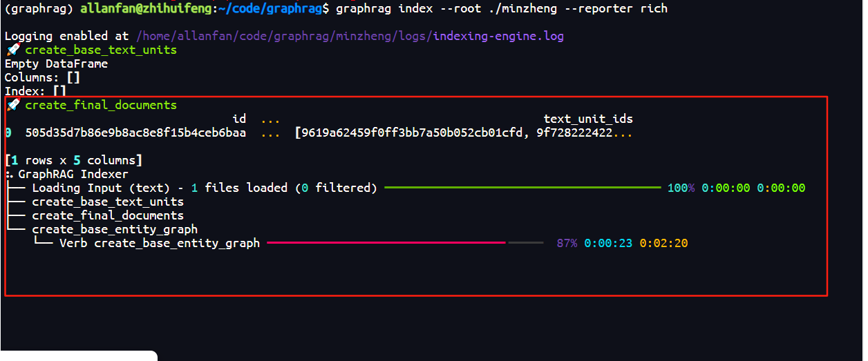The height and width of the screenshot is (361, 868).
Task: Click the rocket icon beside create_final_documents header
Action: (x=12, y=105)
